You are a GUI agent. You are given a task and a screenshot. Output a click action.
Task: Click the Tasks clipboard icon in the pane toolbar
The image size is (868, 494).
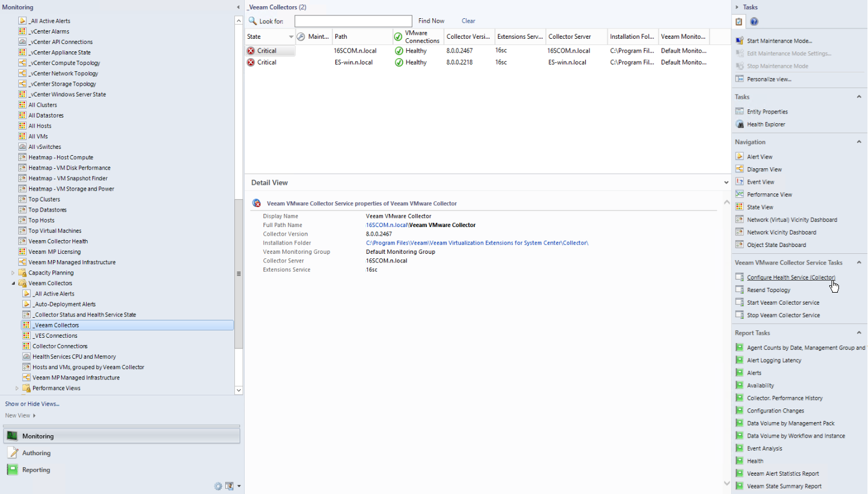click(739, 22)
